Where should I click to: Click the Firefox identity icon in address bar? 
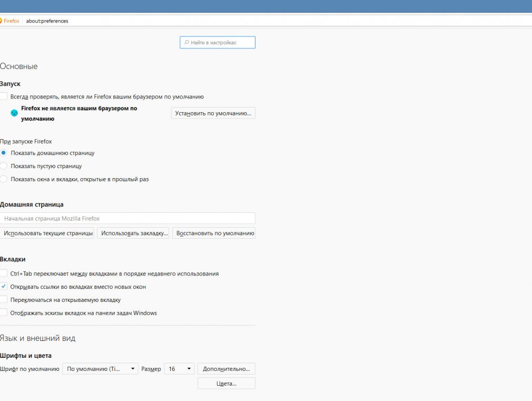[x=1, y=21]
